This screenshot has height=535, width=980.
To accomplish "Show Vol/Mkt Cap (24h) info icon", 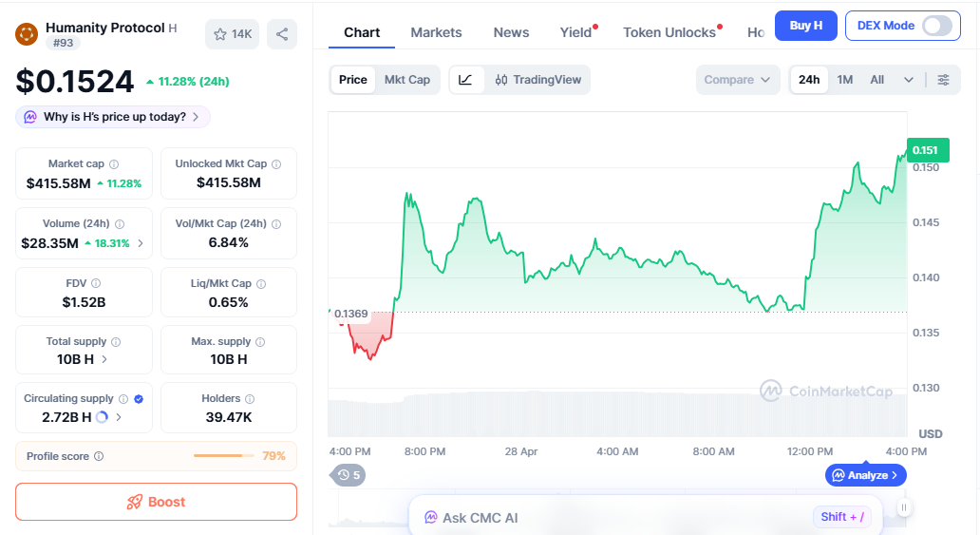I will click(x=276, y=224).
